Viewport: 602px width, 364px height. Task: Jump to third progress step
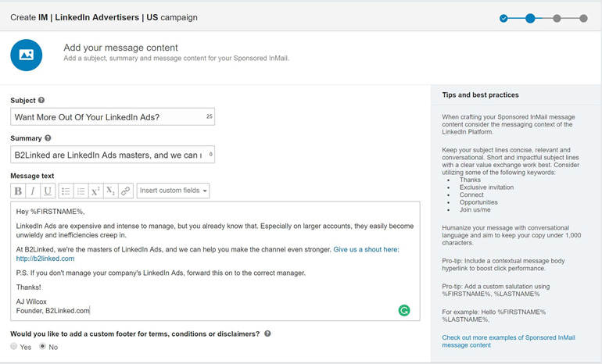(557, 18)
